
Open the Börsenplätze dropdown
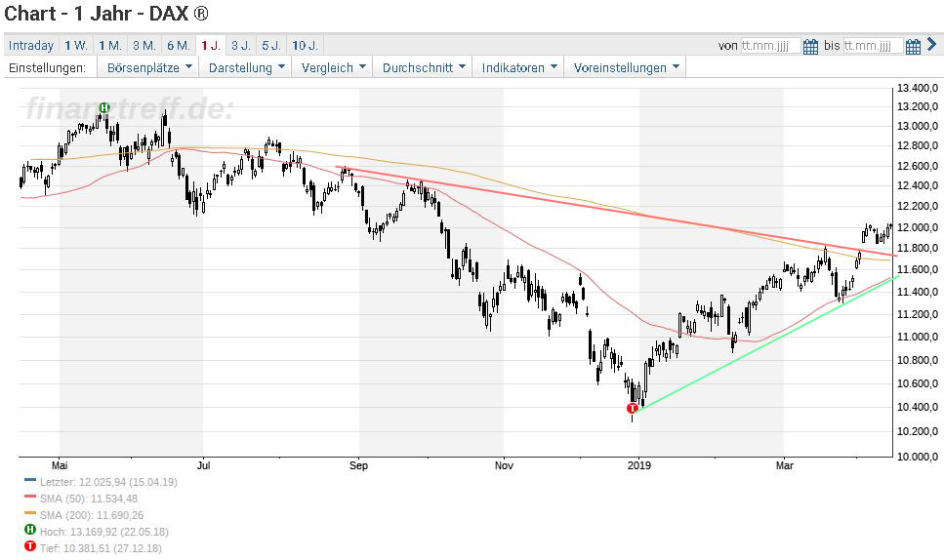[148, 67]
